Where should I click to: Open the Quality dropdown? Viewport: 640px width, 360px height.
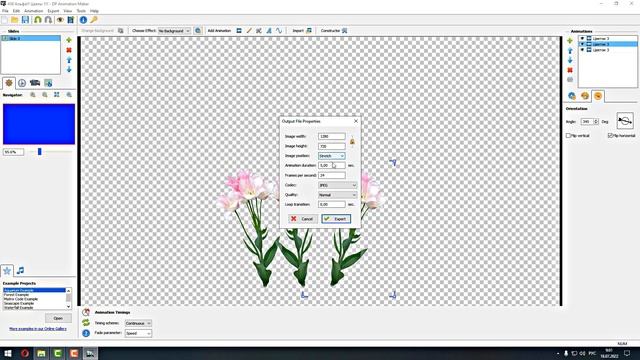tap(337, 195)
